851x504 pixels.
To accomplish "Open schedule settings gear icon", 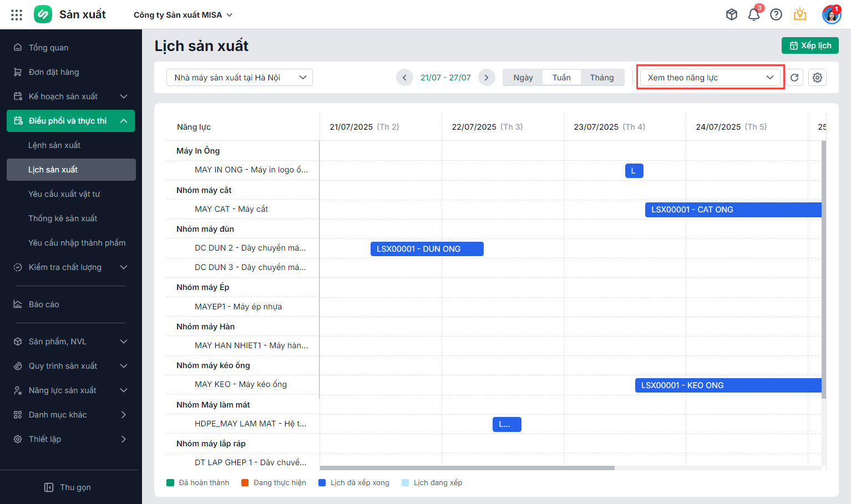I will [x=817, y=78].
